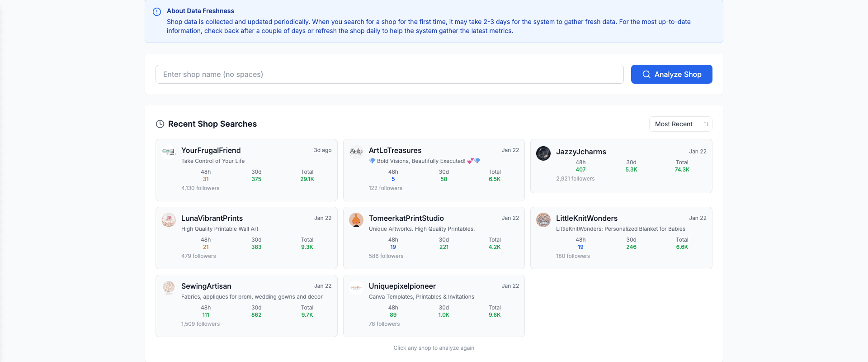This screenshot has height=362, width=868.
Task: Click the 6.5K total on ArtLoTreasures
Action: (495, 179)
